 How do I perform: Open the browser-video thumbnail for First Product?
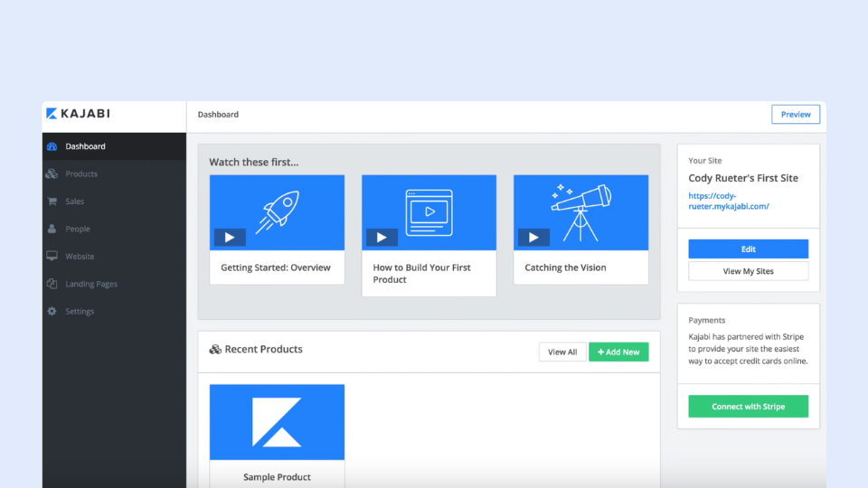coord(429,212)
